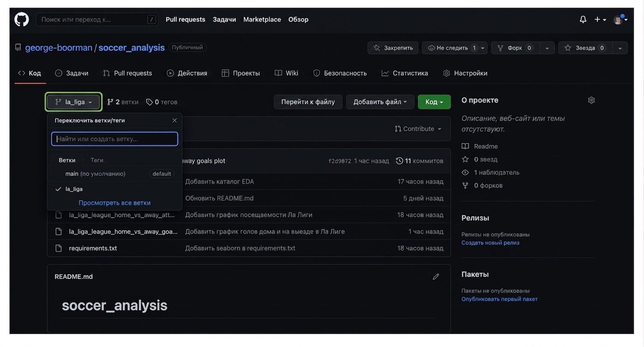This screenshot has height=347, width=644.
Task: Open the soccer_analysis repository link
Action: click(131, 48)
